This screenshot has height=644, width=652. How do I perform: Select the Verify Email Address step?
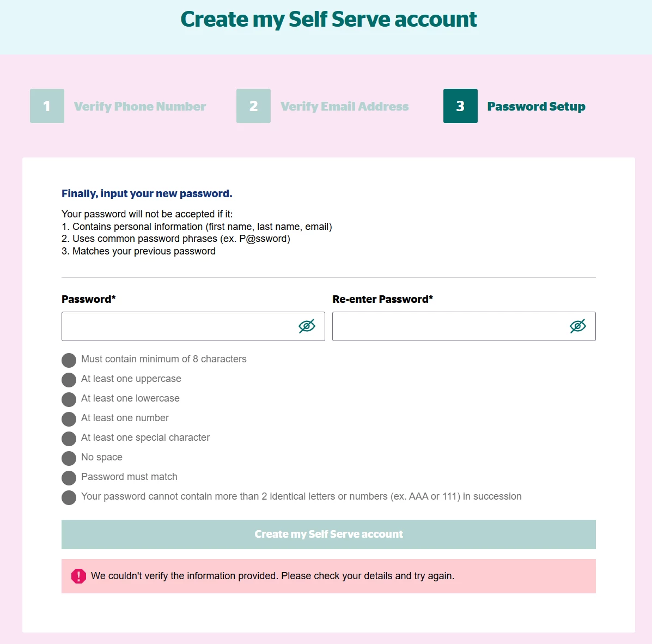click(x=345, y=106)
